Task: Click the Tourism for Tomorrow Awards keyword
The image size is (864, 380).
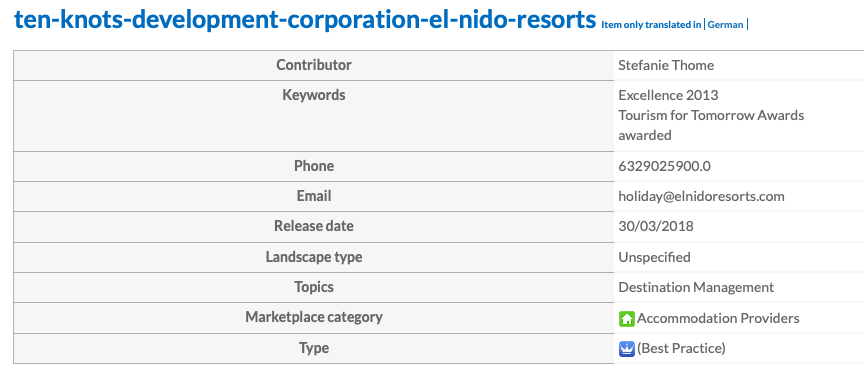Action: (x=711, y=115)
